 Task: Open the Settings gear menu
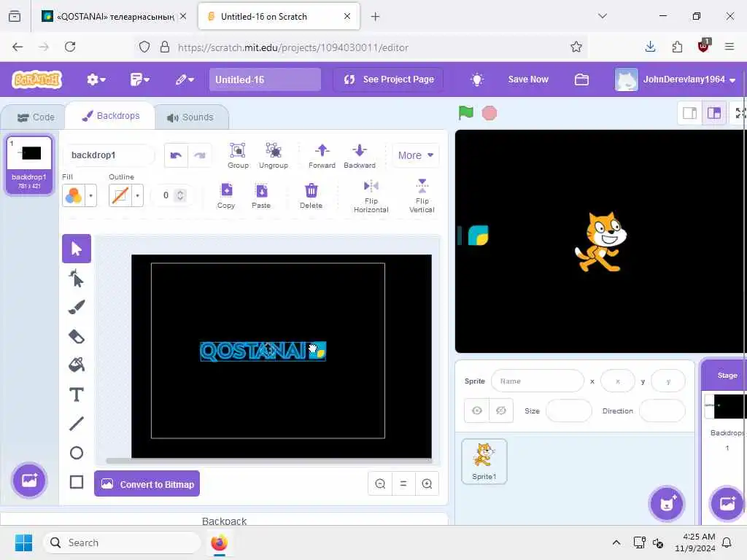96,79
